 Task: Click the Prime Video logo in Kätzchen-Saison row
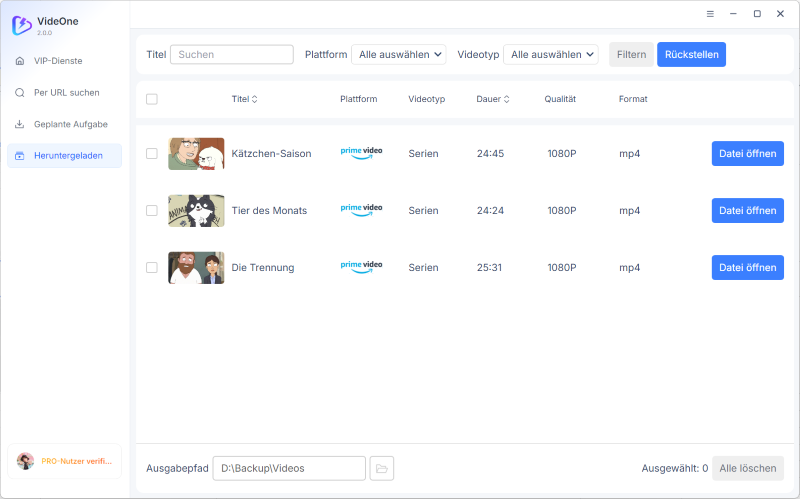[361, 153]
